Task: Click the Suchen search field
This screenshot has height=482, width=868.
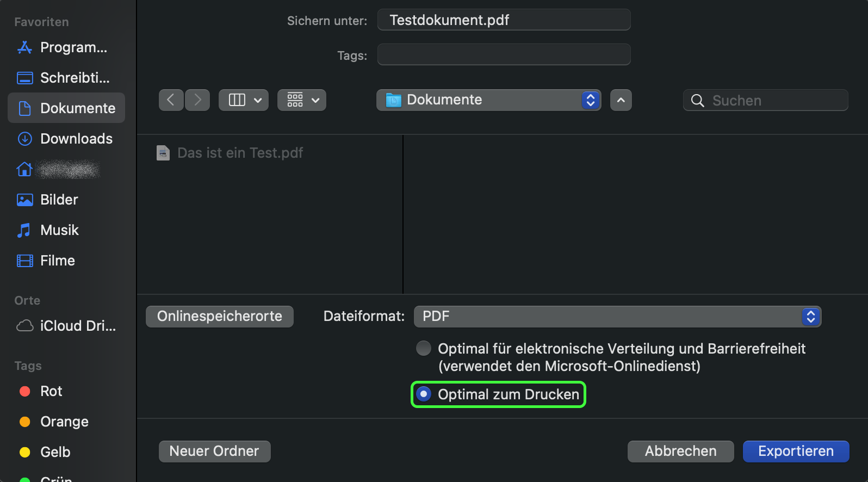Action: pyautogui.click(x=772, y=101)
